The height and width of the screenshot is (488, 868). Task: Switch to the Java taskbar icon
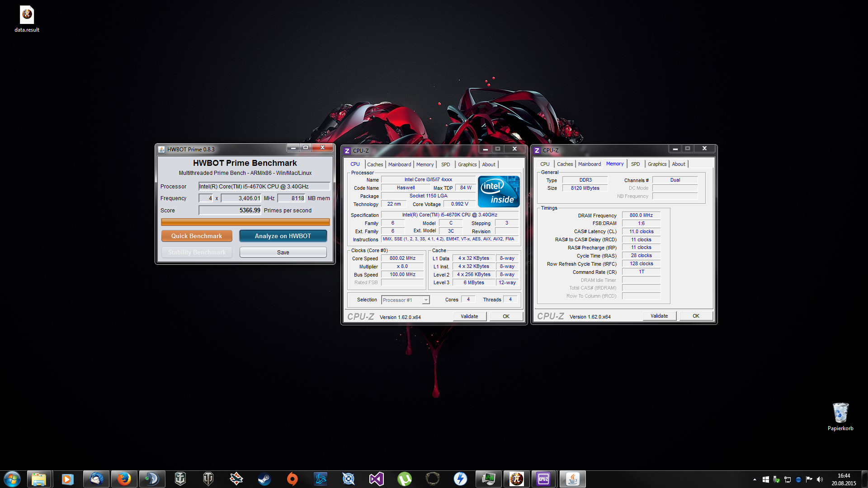click(x=573, y=479)
